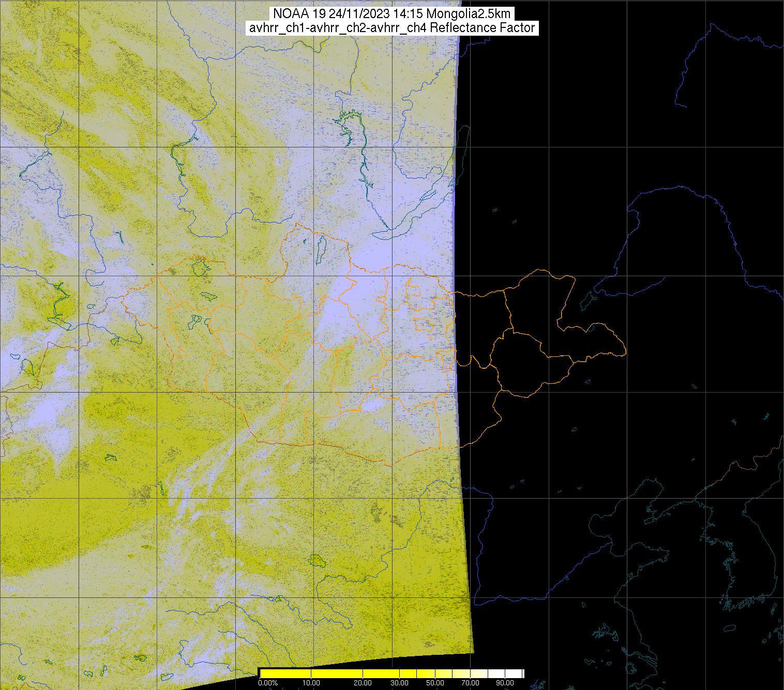The height and width of the screenshot is (690, 784).
Task: Click the 20.00 tick label on legend
Action: [363, 683]
